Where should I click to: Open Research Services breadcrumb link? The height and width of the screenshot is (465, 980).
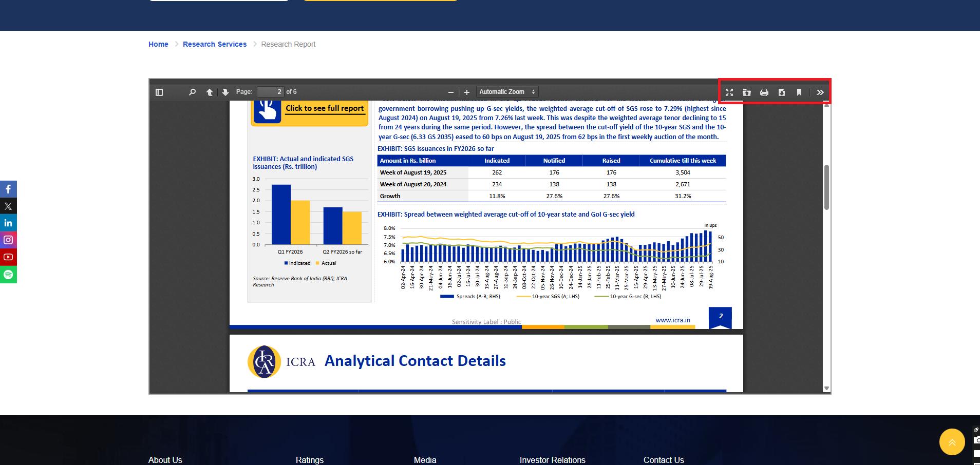pos(215,44)
